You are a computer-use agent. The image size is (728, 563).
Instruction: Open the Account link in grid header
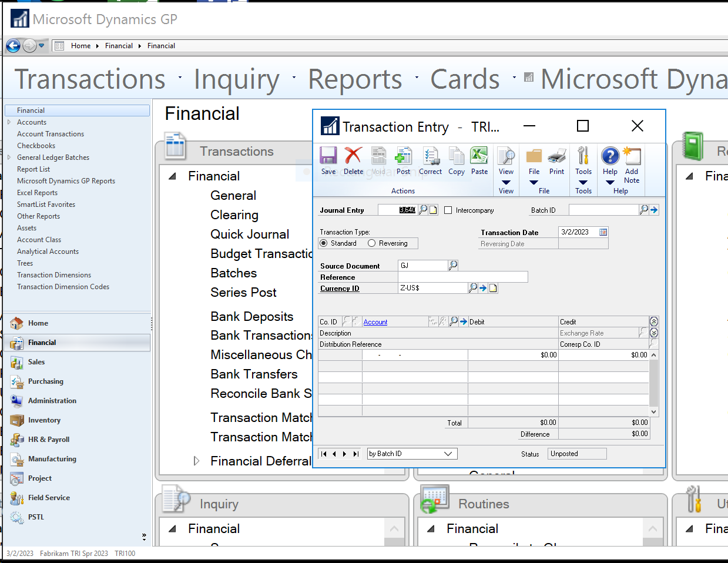(x=375, y=322)
